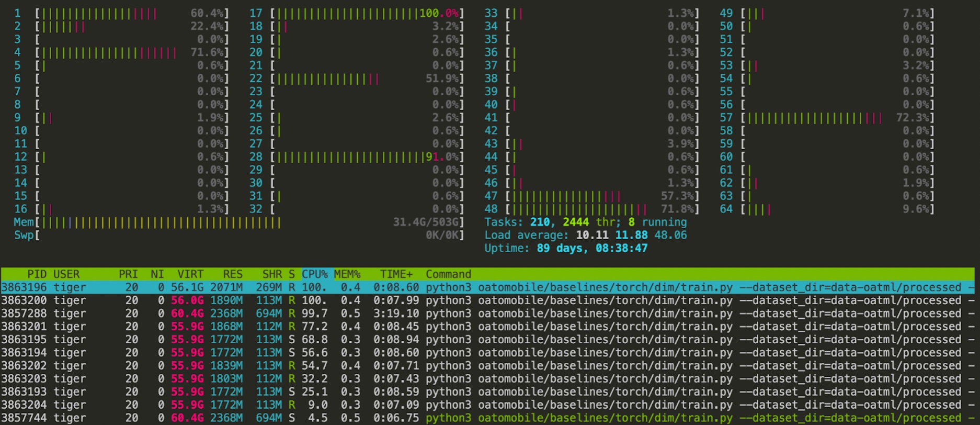
Task: Select the process row with PID 3863204
Action: pyautogui.click(x=487, y=405)
